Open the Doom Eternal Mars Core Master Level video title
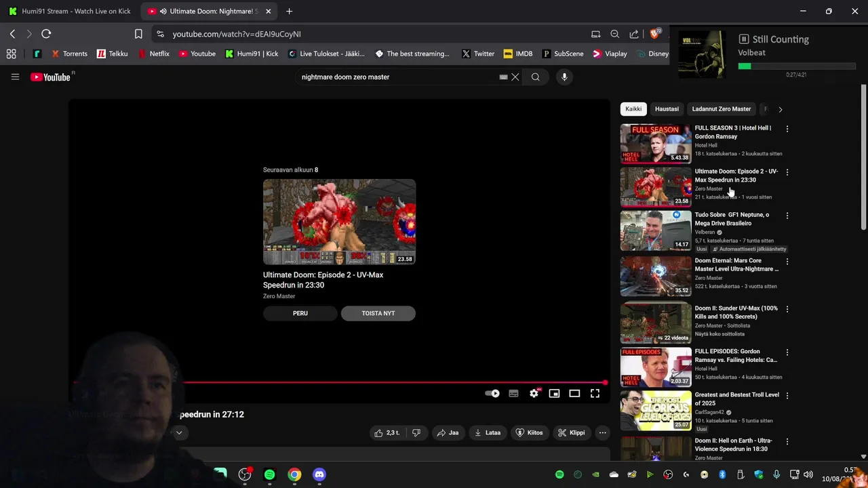The image size is (868, 488). 736,264
